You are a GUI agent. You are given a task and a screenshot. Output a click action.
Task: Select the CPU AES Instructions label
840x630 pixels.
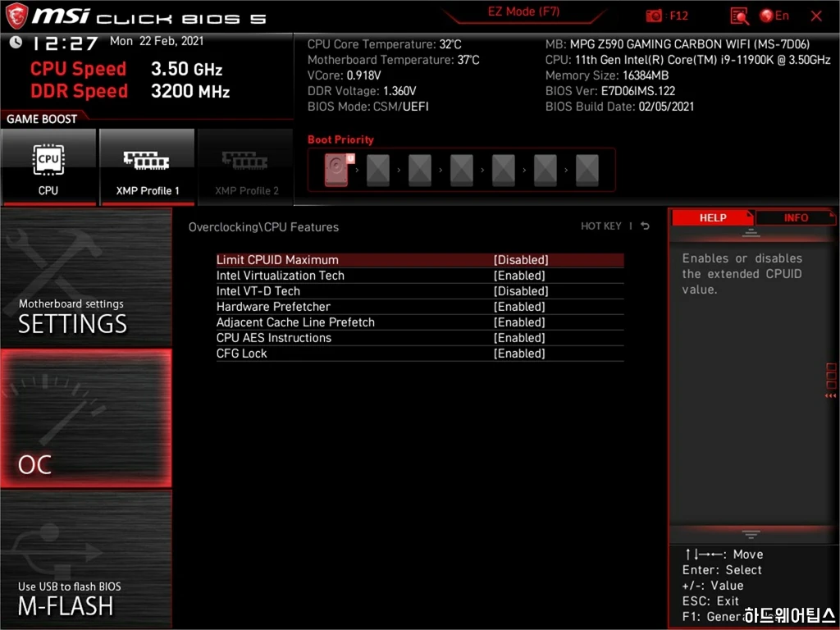pos(274,337)
